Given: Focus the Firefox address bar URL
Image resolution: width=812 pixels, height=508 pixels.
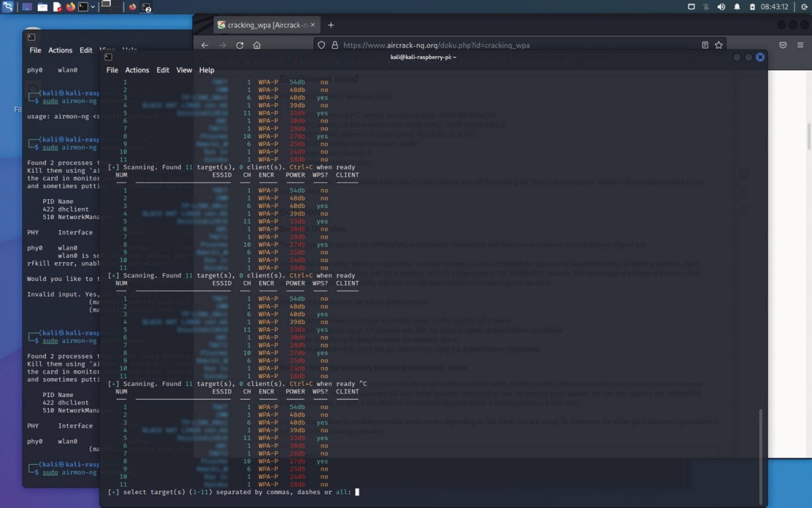Looking at the screenshot, I should [x=436, y=45].
